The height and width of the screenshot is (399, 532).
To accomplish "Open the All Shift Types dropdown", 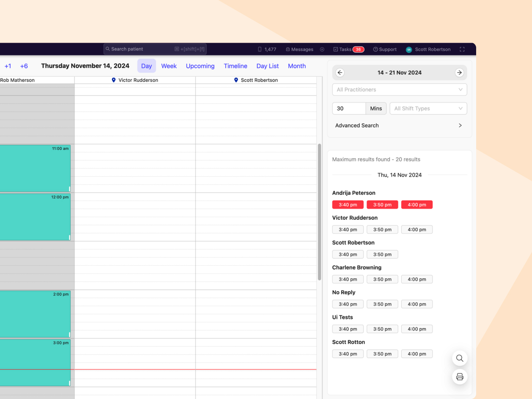I will [428, 108].
